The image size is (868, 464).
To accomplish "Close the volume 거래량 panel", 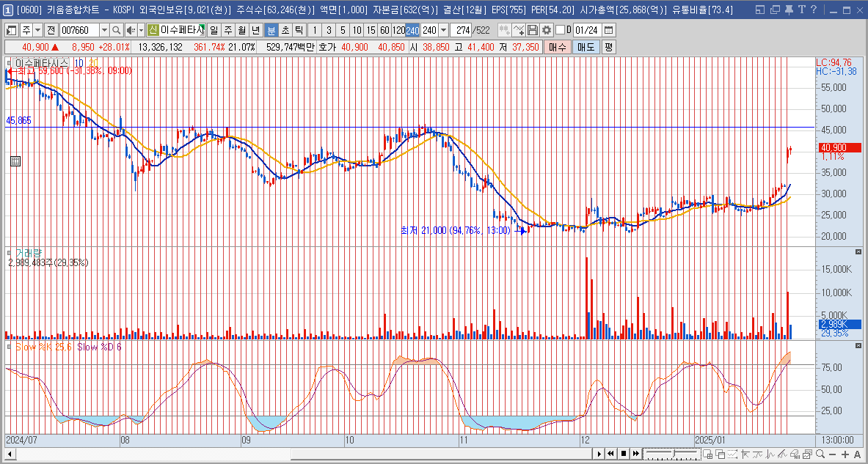I will click(858, 251).
